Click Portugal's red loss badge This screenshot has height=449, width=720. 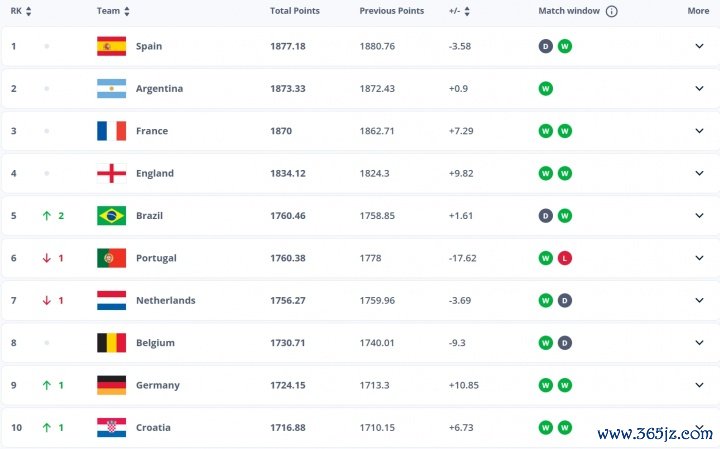(x=565, y=258)
